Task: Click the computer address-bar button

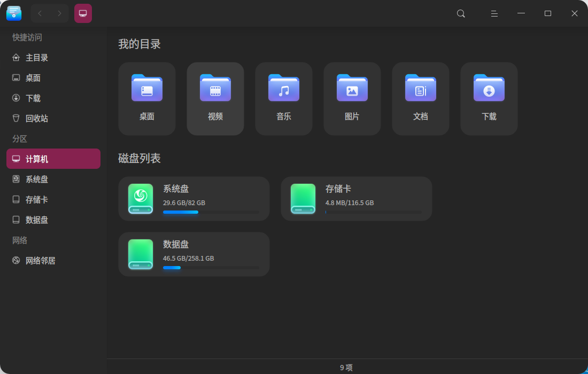Action: click(x=83, y=13)
